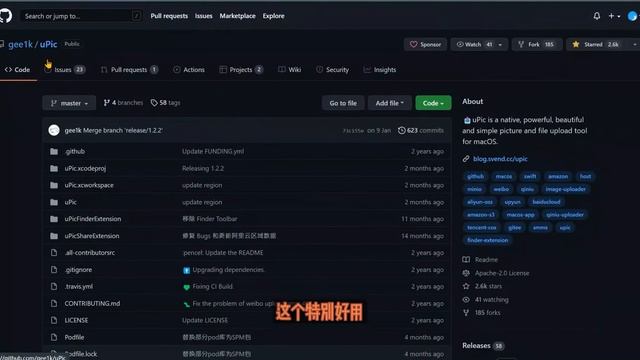Open the uPic repository name link

click(48, 44)
